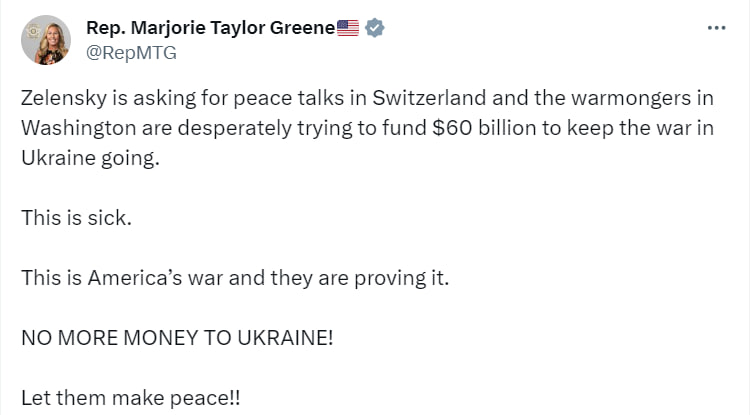Click the "Ukraine going." text line
Viewport: 752px width, 415px height.
point(90,159)
